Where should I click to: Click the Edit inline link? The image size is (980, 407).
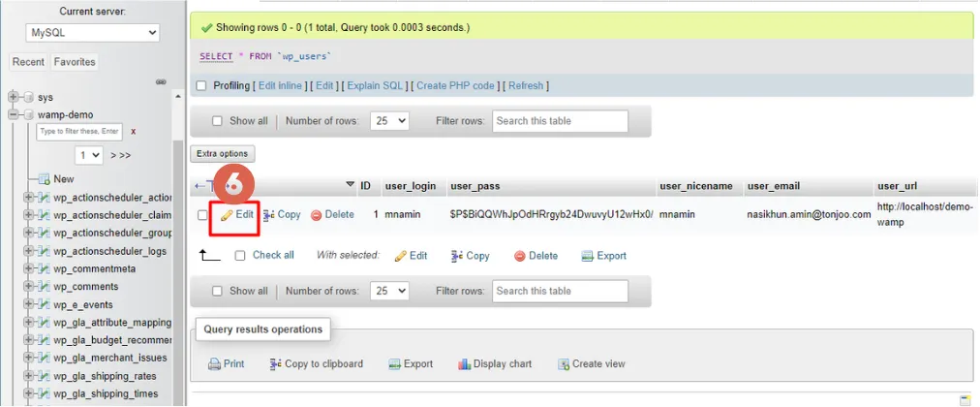(280, 85)
